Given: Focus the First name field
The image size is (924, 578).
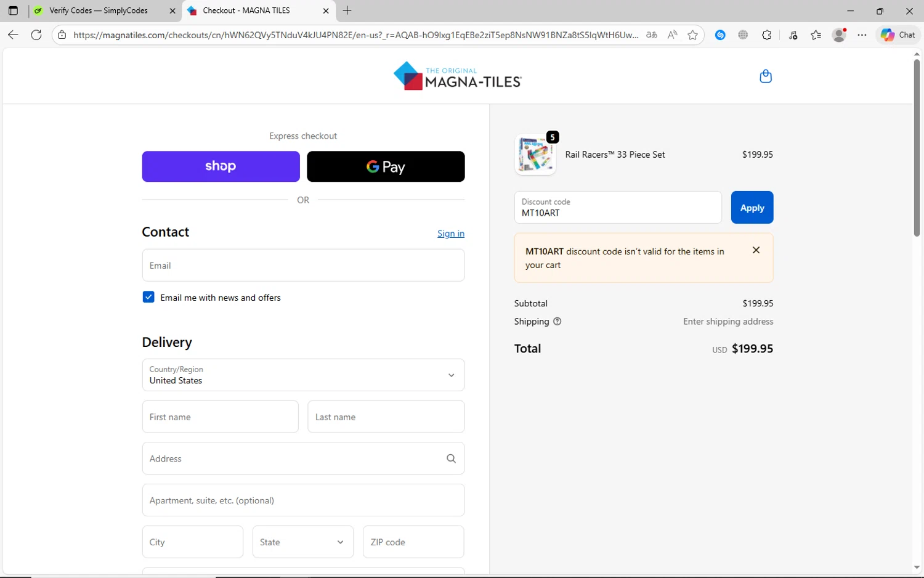Looking at the screenshot, I should tap(221, 417).
